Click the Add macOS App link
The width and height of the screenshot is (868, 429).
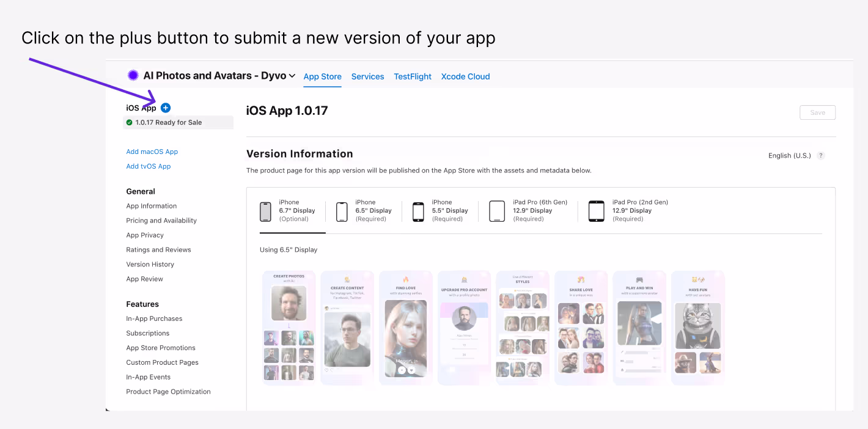coord(152,152)
